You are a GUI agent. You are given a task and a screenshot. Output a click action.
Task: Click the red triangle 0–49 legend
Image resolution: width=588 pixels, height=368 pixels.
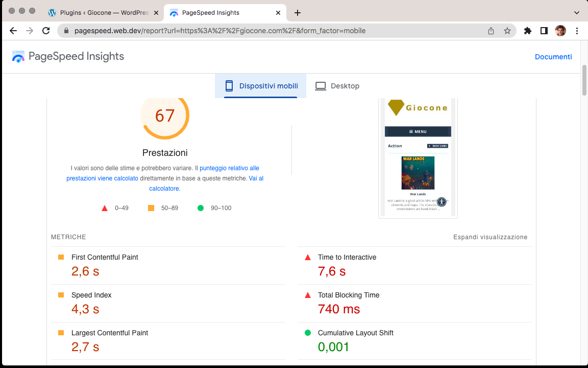[x=105, y=208]
